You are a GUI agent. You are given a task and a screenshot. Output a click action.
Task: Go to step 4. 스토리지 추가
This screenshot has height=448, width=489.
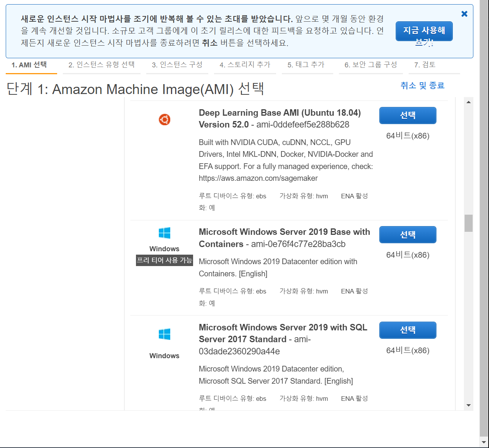tap(245, 65)
